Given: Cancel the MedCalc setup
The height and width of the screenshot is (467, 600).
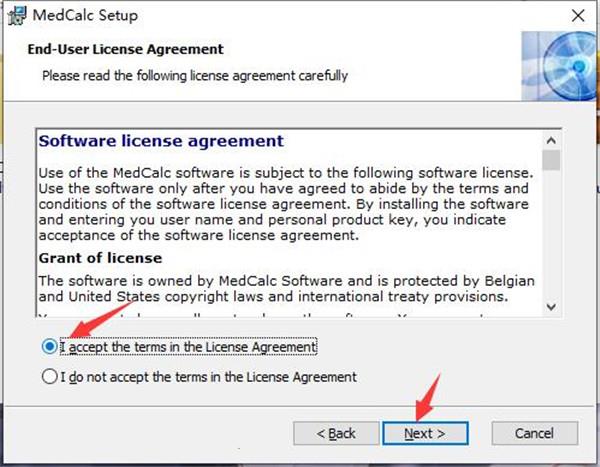Looking at the screenshot, I should 535,433.
